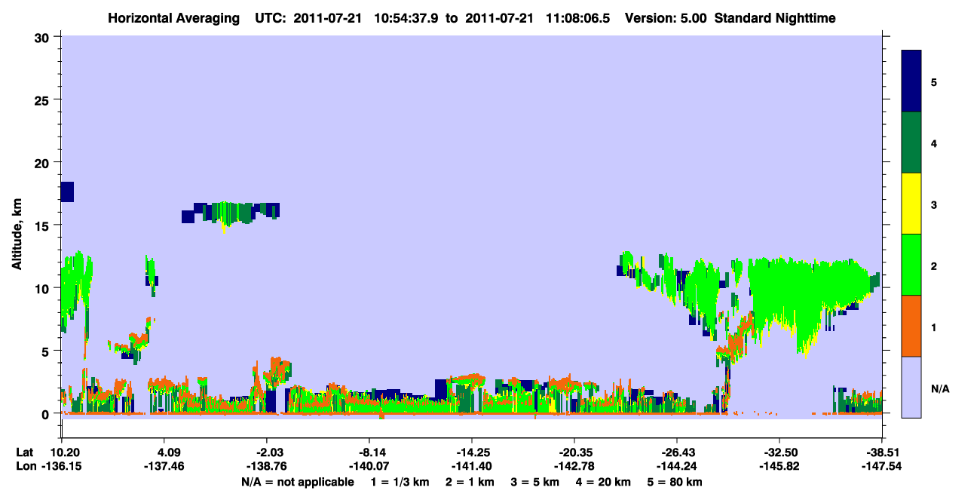Screen dimensions: 980x503
Task: Click the yellow level 3 legend swatch
Action: 911,204
